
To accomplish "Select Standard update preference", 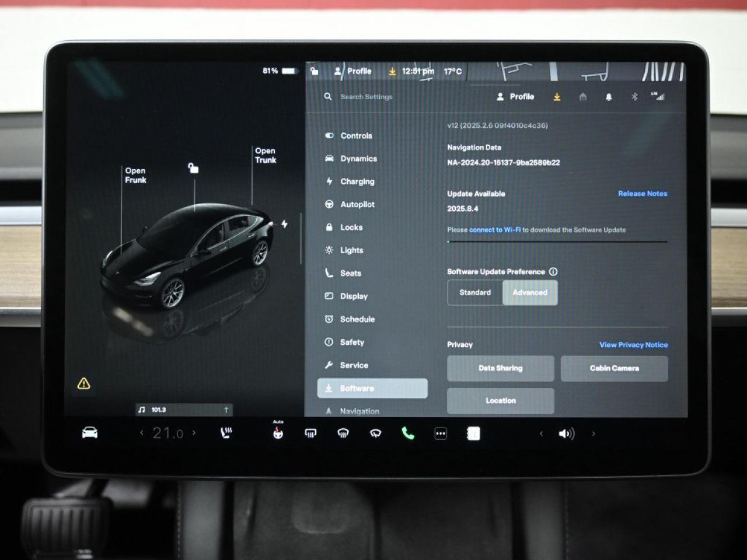I will [475, 293].
